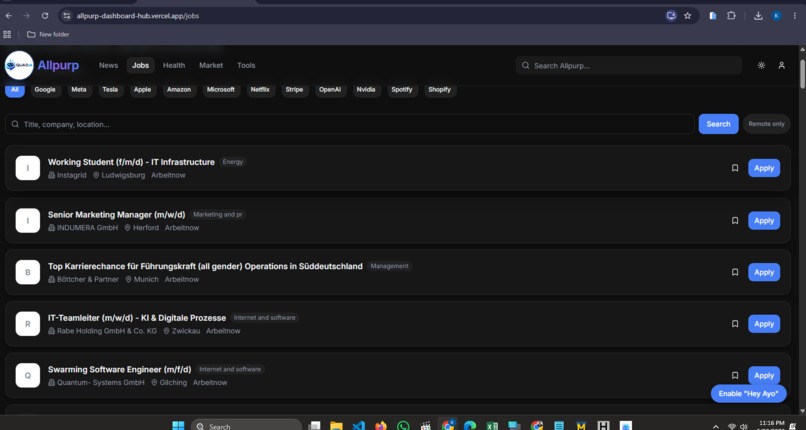Click the blue Search button

point(718,124)
